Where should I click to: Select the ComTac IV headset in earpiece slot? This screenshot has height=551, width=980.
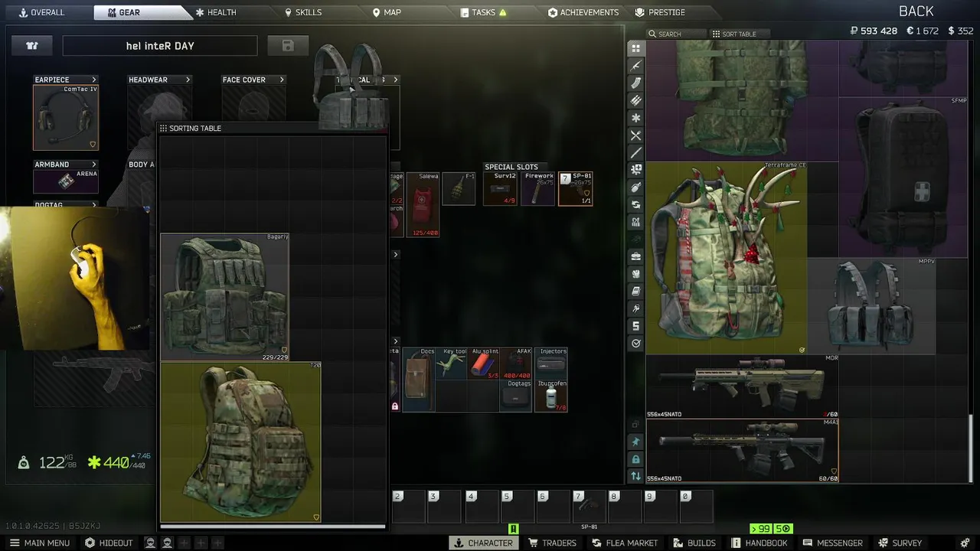(x=66, y=118)
